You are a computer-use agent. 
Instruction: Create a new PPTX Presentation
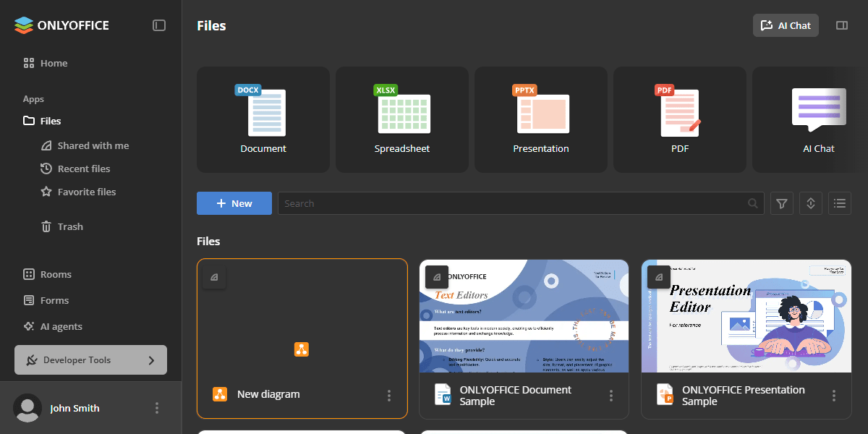coord(541,120)
